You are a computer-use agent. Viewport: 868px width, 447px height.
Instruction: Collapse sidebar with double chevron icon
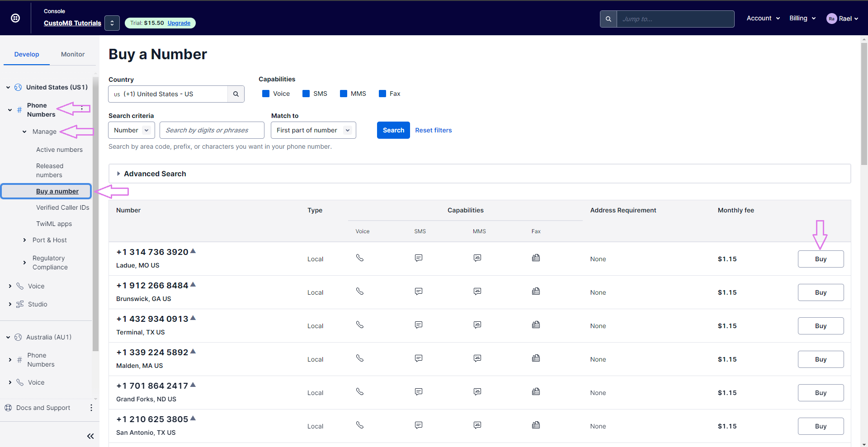90,436
